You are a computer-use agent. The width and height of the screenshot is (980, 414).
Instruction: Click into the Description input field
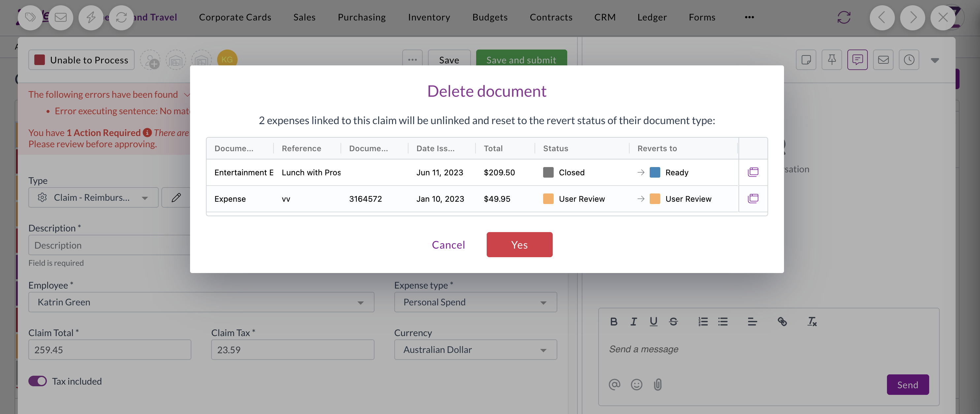click(110, 245)
